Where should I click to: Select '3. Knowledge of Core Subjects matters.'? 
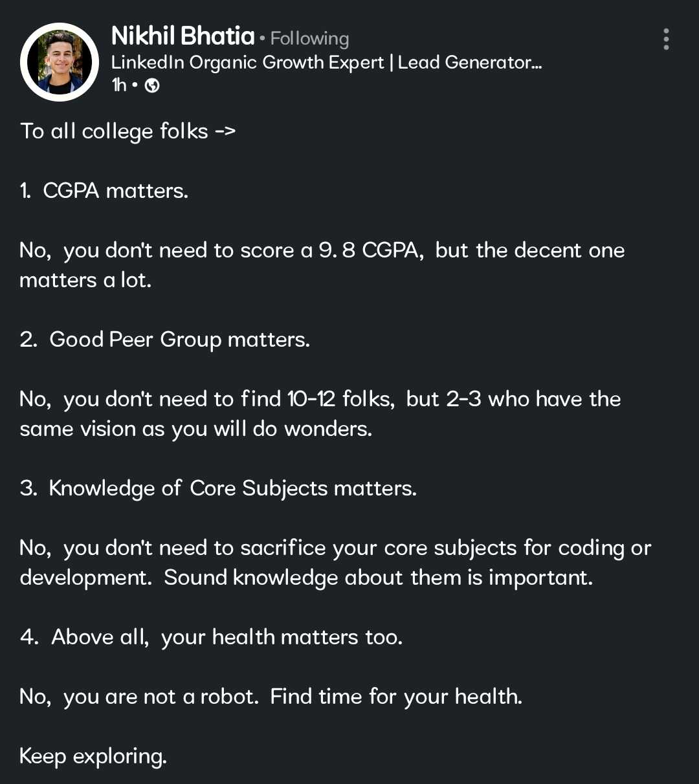[x=218, y=488]
